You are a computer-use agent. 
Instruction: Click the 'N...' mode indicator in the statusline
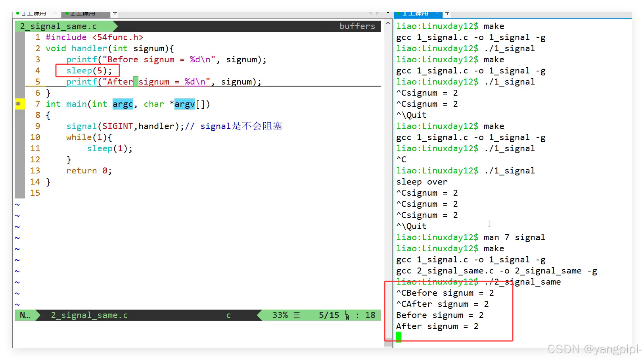tap(25, 315)
